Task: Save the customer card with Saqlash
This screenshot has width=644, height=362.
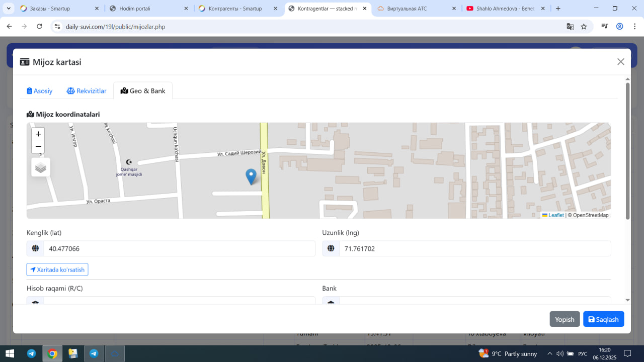Action: click(603, 319)
